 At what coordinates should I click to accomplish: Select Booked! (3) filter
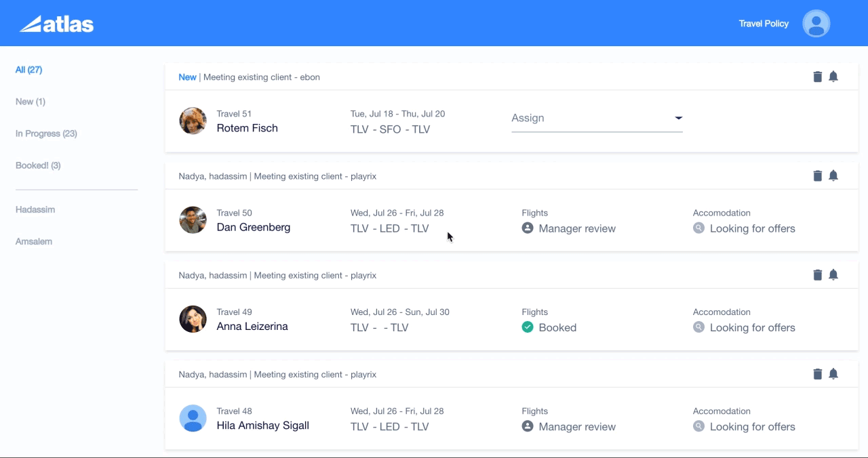(38, 165)
